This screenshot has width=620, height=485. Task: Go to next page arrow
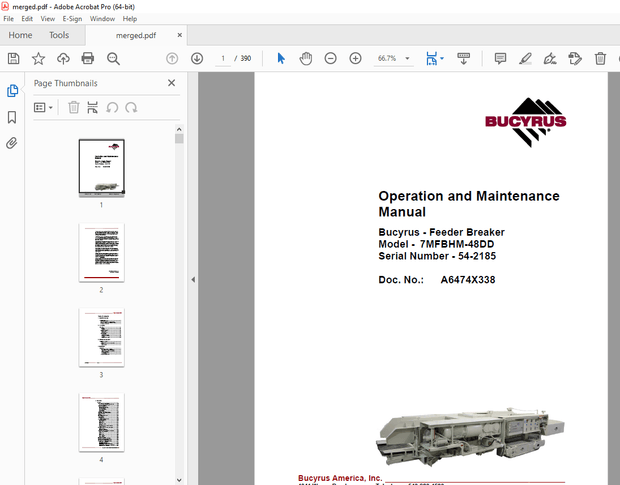(x=197, y=59)
